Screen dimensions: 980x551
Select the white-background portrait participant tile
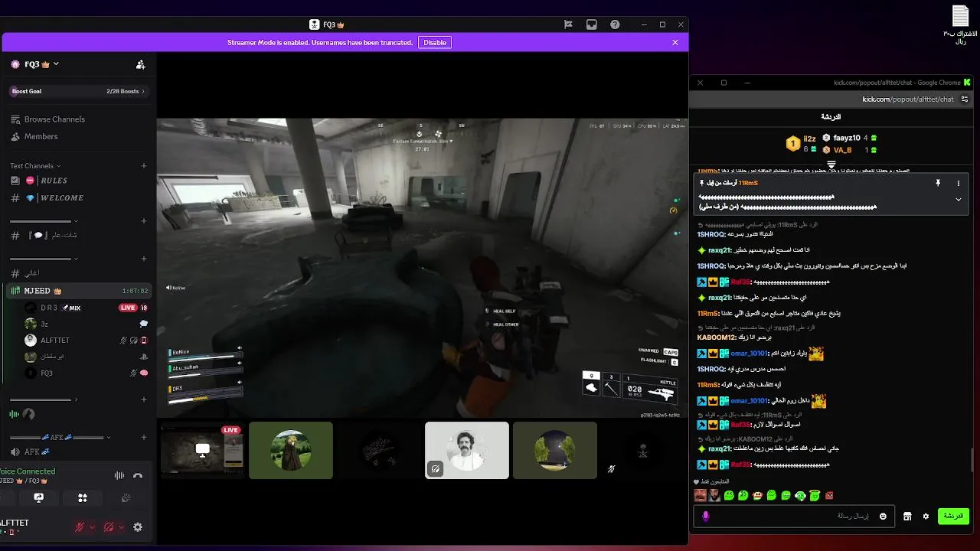(x=467, y=450)
